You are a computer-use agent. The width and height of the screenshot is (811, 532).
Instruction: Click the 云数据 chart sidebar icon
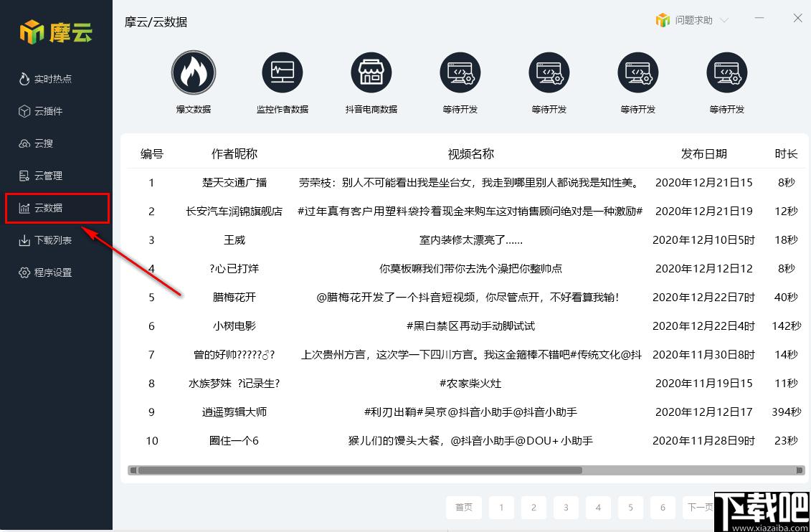click(24, 209)
